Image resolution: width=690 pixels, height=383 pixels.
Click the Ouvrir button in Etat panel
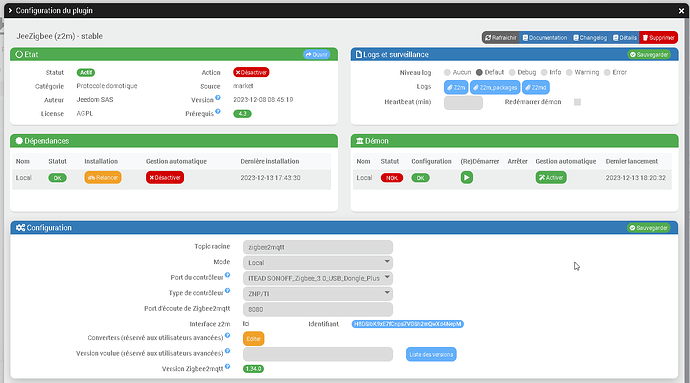click(x=317, y=55)
